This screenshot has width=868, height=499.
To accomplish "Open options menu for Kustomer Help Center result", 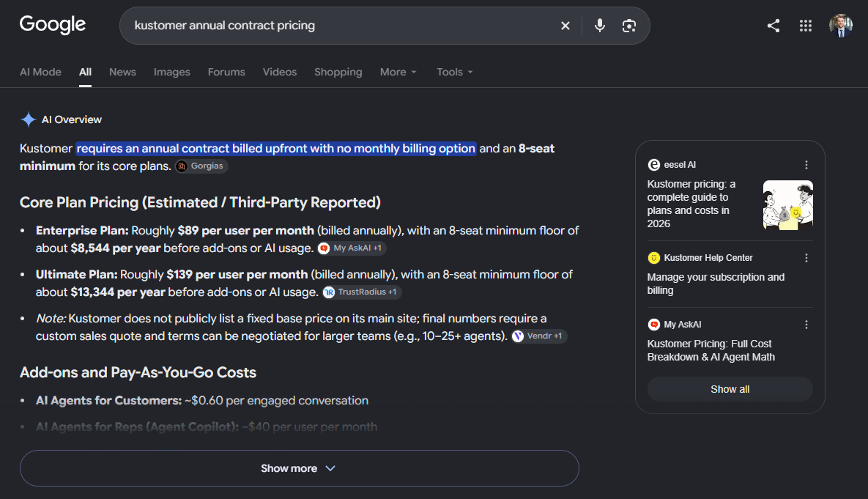I will point(806,258).
